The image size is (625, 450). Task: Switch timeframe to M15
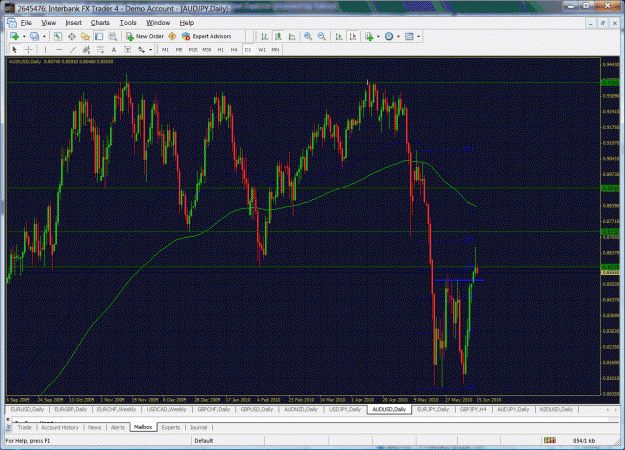(x=193, y=49)
